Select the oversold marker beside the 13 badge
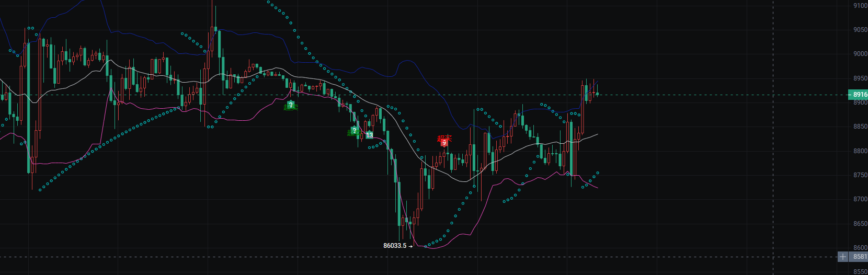The width and height of the screenshot is (868, 275). 354,131
